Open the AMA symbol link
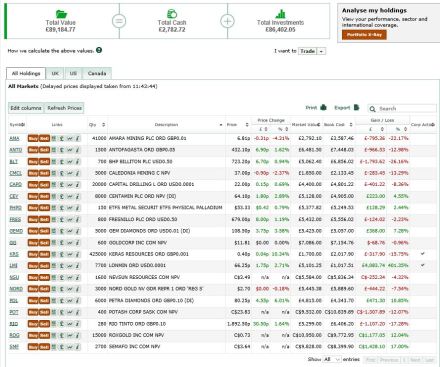440x367 pixels. click(14, 138)
